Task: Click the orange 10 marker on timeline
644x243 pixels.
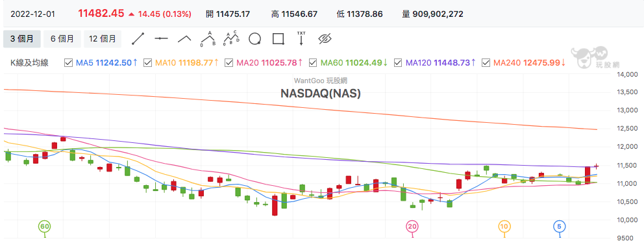Action: (504, 227)
